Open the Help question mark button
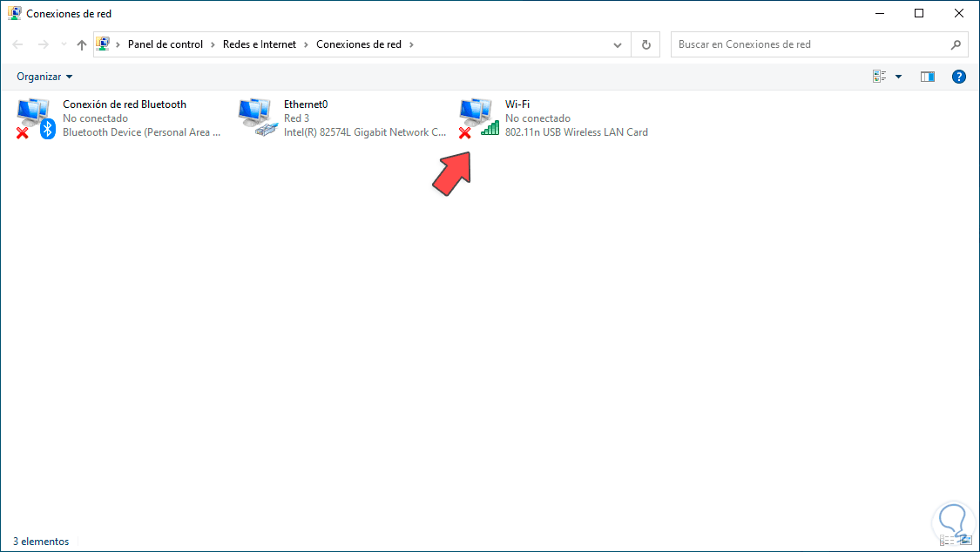This screenshot has height=552, width=980. pos(959,76)
